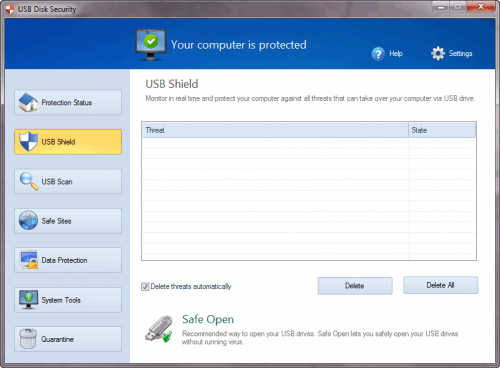The image size is (500, 368).
Task: Open the System Tools section
Action: point(68,300)
